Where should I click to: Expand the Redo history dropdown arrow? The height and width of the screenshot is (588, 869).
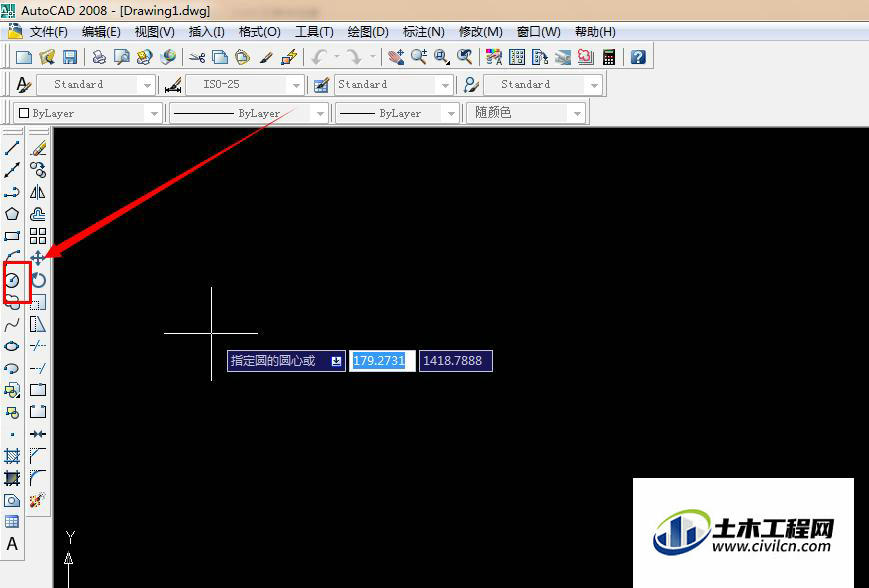[x=372, y=57]
